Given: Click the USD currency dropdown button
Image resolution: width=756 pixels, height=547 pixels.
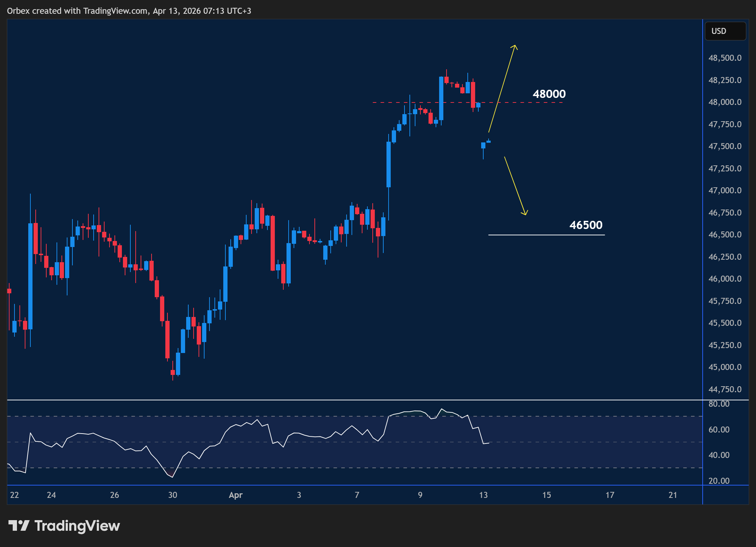Looking at the screenshot, I should pos(725,31).
